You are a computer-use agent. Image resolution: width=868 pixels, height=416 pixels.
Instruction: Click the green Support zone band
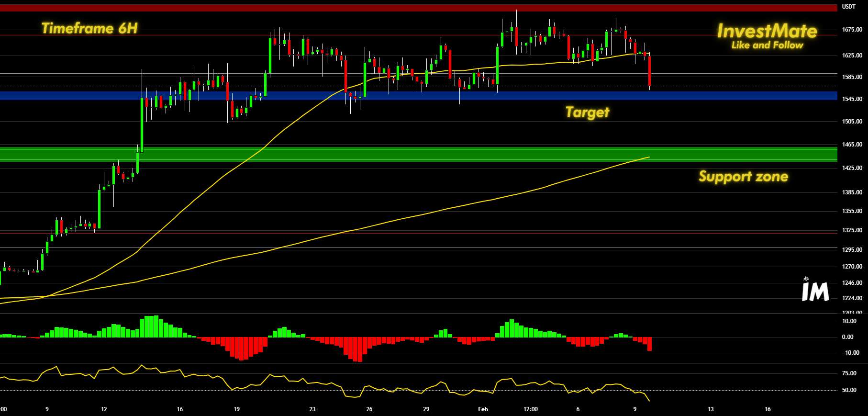point(419,154)
